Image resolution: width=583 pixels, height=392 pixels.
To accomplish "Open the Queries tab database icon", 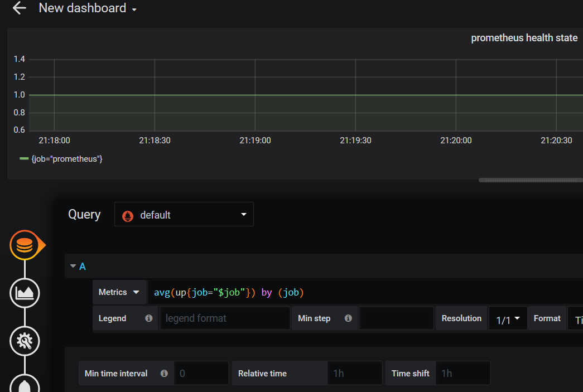I will (x=25, y=245).
